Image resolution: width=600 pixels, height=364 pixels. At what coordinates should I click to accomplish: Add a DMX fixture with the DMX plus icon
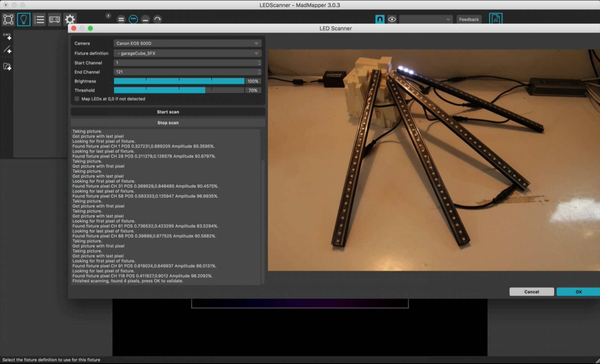(x=7, y=36)
